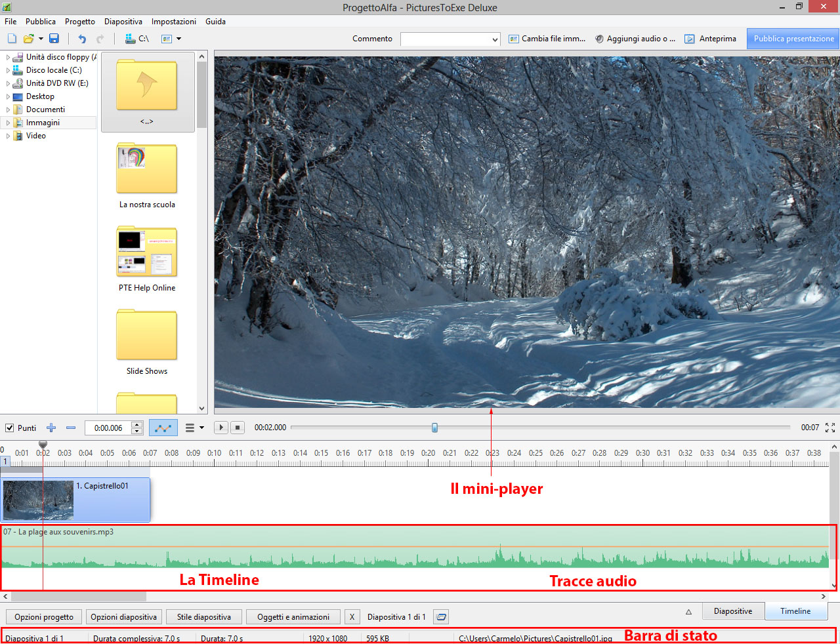Open the Commento dropdown box
This screenshot has width=840, height=644.
pyautogui.click(x=450, y=39)
